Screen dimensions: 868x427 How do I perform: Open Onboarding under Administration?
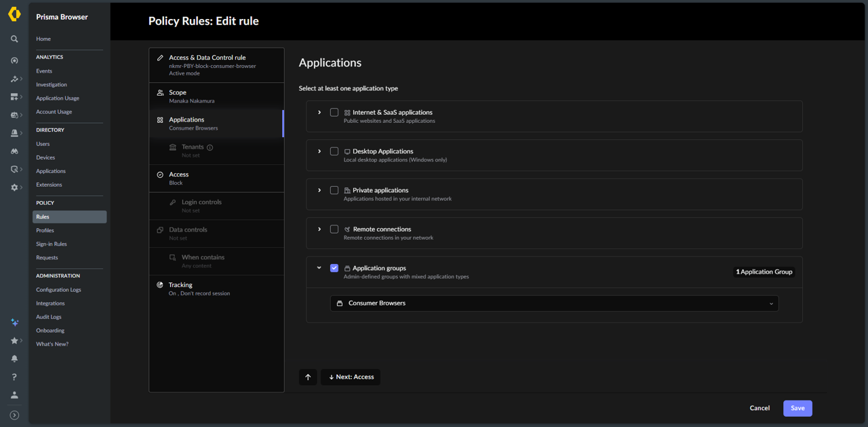coord(50,331)
